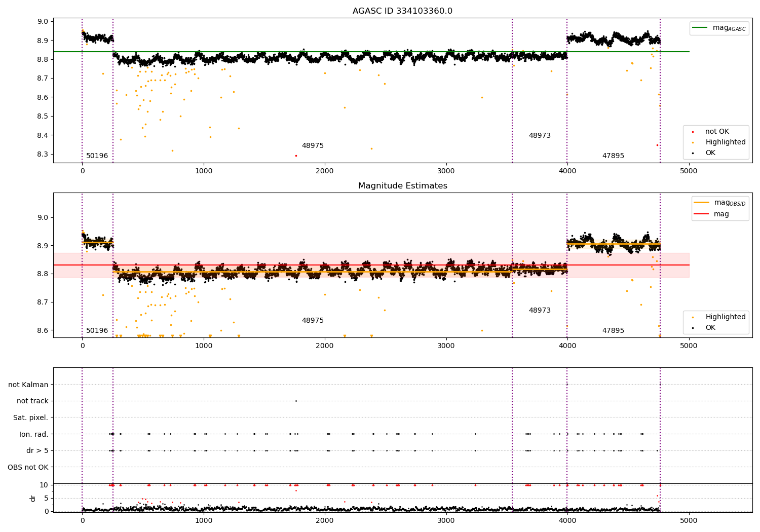Click the 5000 x-tick on bottom plot
The image size is (760, 532).
click(689, 520)
